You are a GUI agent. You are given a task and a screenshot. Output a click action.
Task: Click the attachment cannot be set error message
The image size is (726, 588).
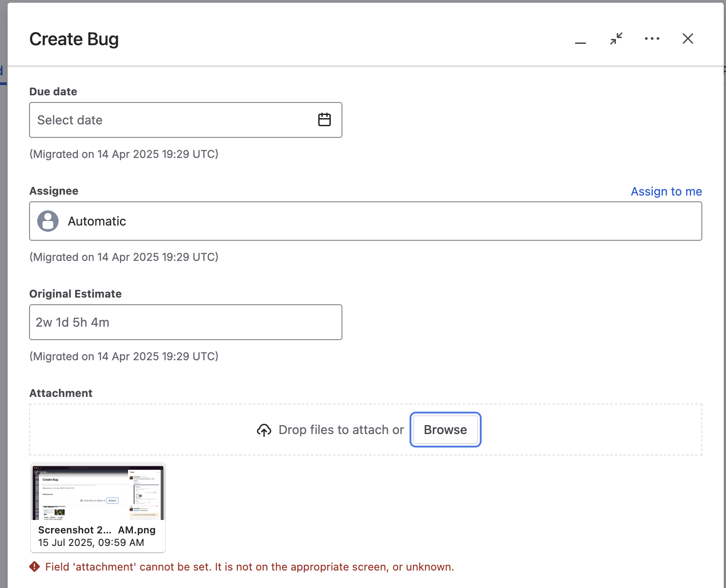(250, 567)
